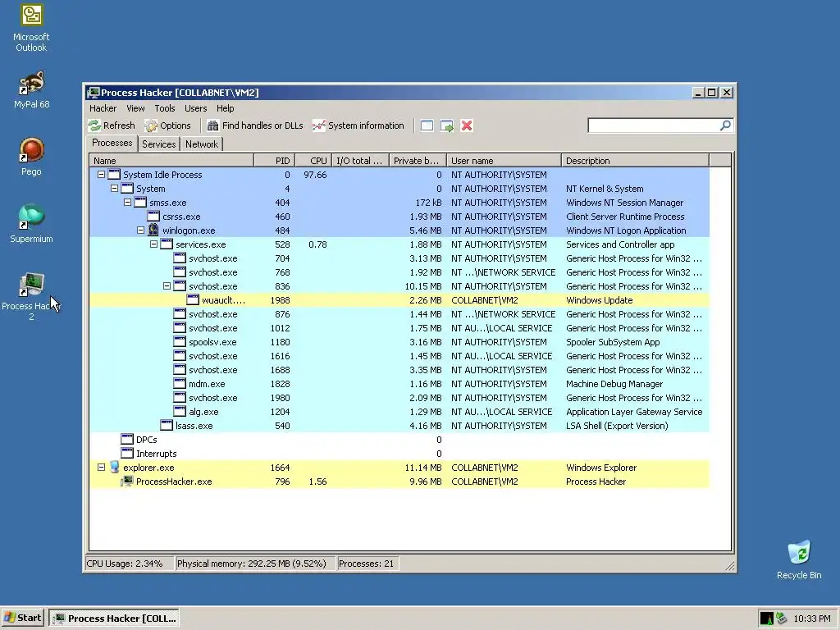Click in the process search field

pyautogui.click(x=654, y=126)
